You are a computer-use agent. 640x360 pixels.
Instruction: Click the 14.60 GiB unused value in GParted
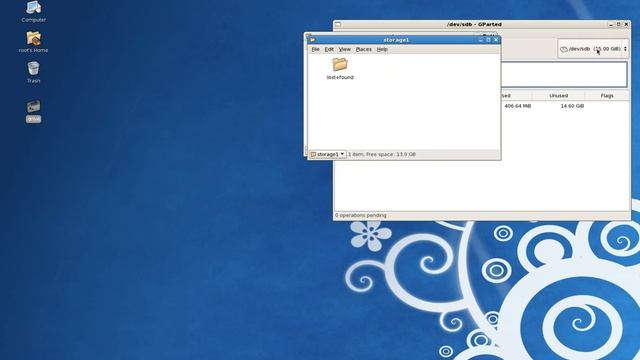[572, 106]
